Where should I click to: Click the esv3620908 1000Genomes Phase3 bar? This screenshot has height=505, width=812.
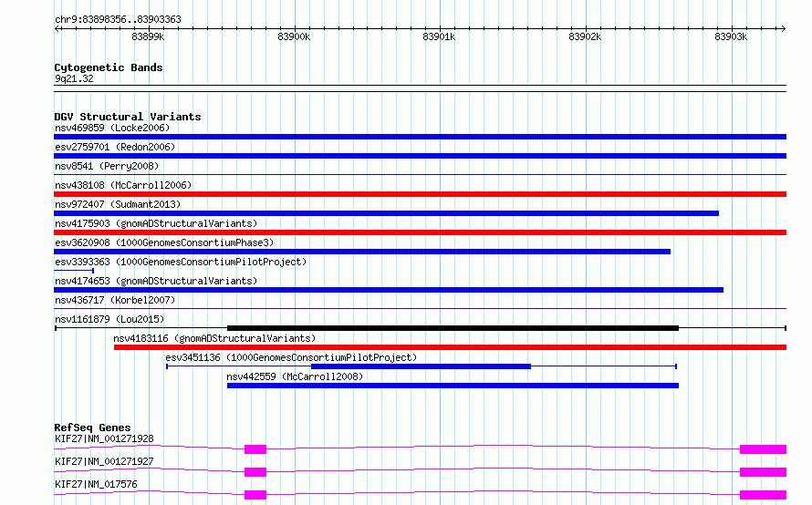tap(362, 252)
